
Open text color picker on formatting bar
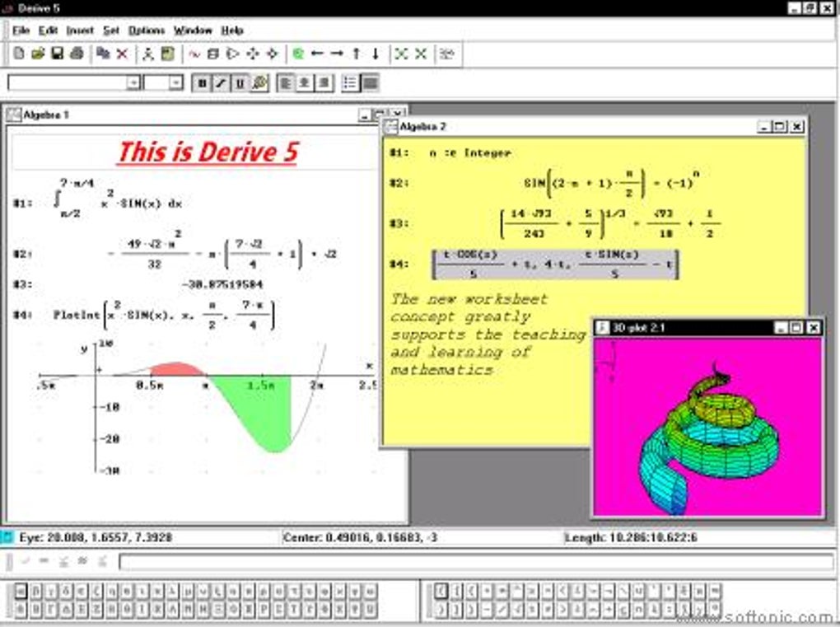pyautogui.click(x=259, y=83)
